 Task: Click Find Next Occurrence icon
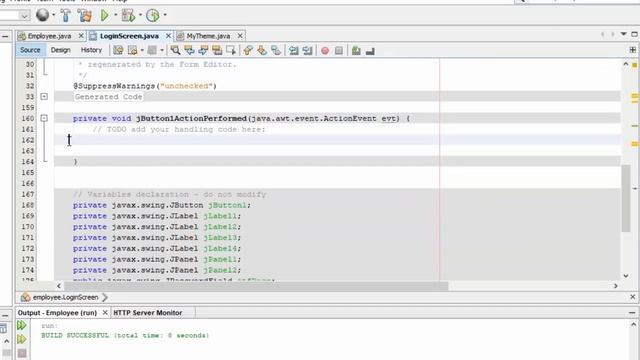point(203,50)
